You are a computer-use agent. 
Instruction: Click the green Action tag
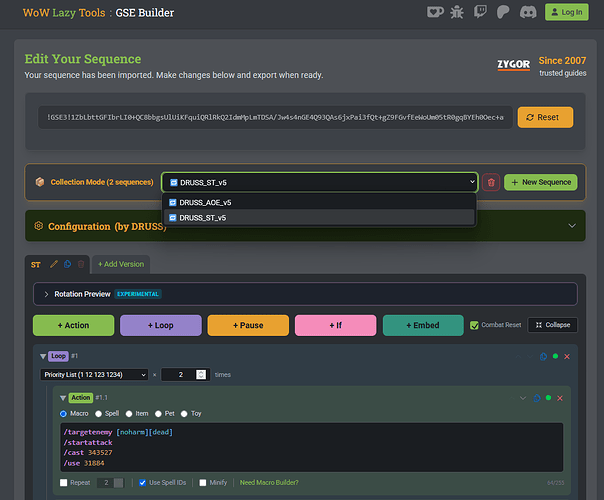point(81,398)
